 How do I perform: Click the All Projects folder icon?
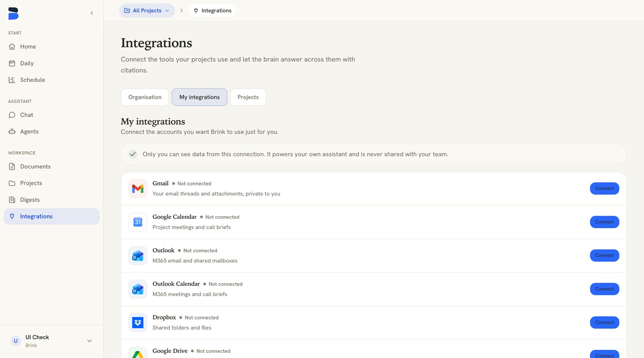point(127,10)
